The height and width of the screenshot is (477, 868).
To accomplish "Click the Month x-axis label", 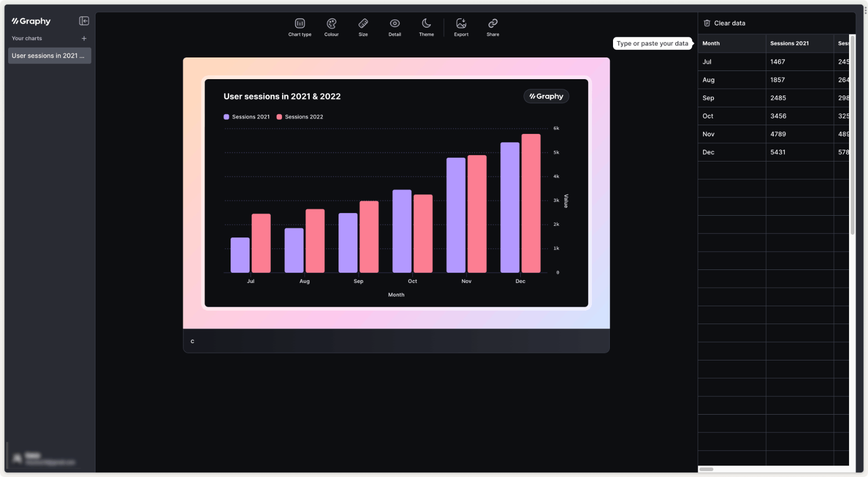I will click(396, 295).
